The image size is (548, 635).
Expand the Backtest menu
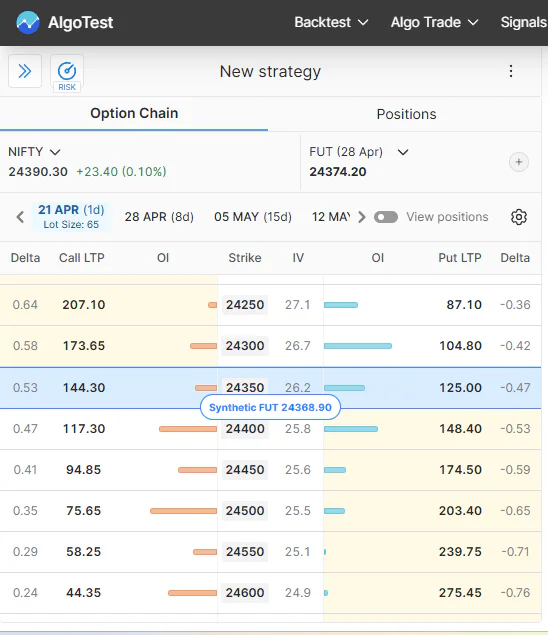coord(331,22)
